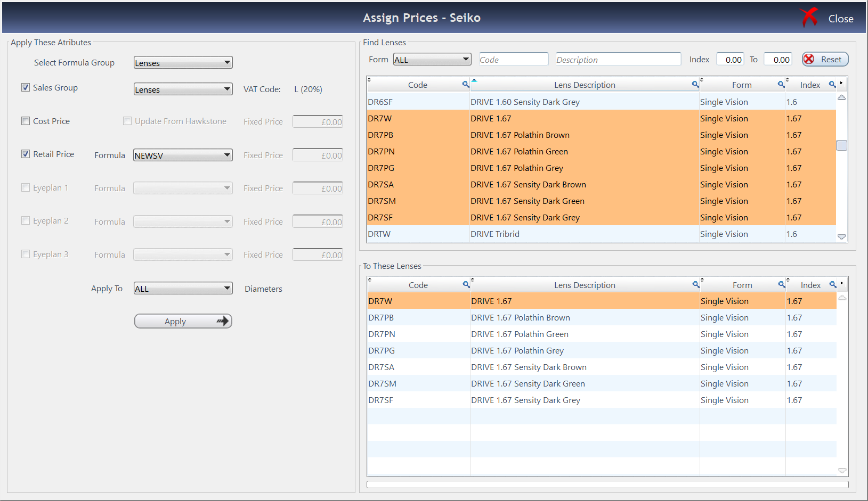Click the scroll-down arrow of To These Lenses grid
Image resolution: width=868 pixels, height=501 pixels.
(842, 471)
